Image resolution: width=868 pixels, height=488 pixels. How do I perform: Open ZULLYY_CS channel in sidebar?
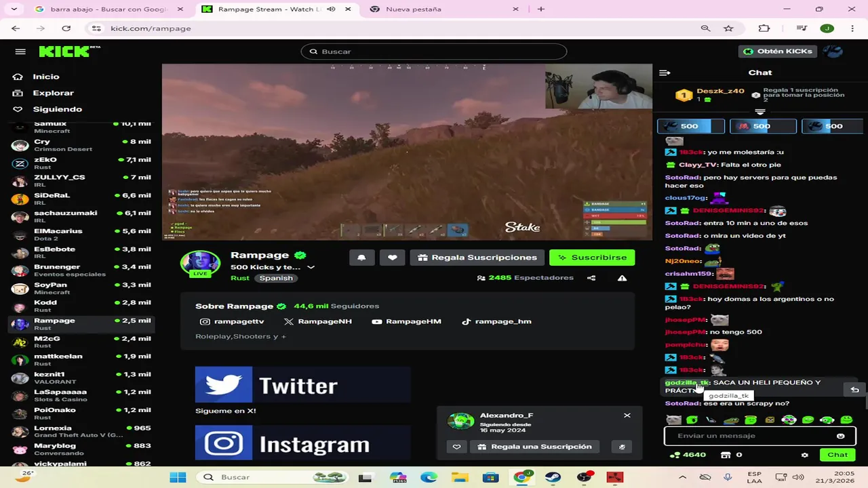81,181
